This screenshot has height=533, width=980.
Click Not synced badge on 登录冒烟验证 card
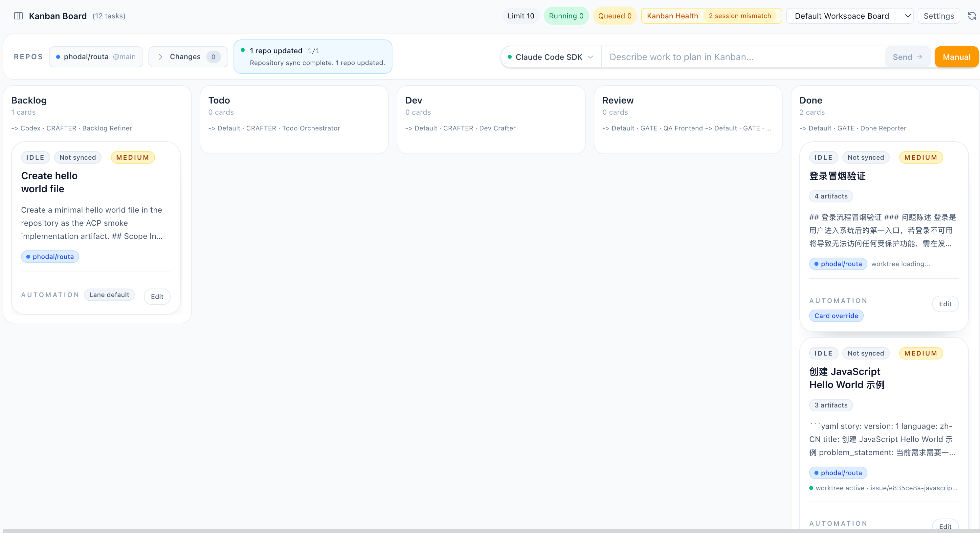pos(866,157)
